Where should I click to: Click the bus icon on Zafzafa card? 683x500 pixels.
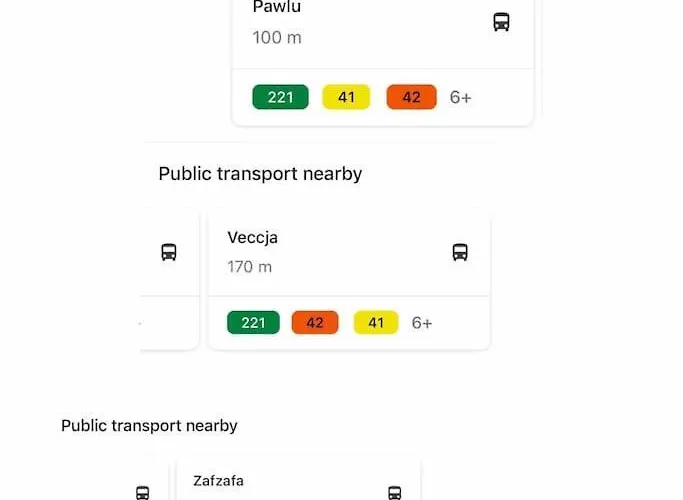tap(395, 492)
